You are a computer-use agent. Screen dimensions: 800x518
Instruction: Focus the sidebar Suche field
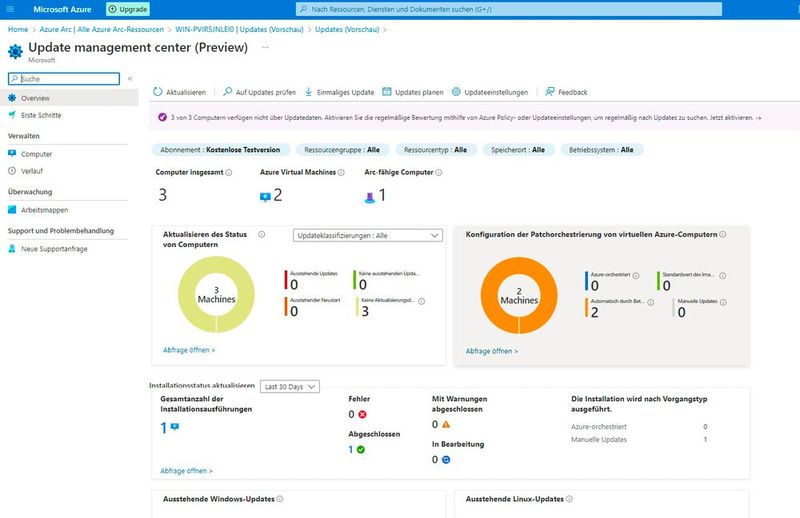click(64, 79)
